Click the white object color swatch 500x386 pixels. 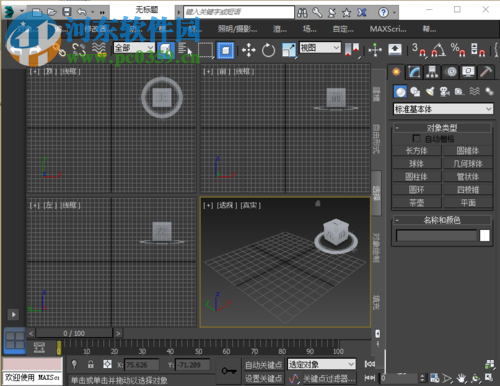pos(485,236)
